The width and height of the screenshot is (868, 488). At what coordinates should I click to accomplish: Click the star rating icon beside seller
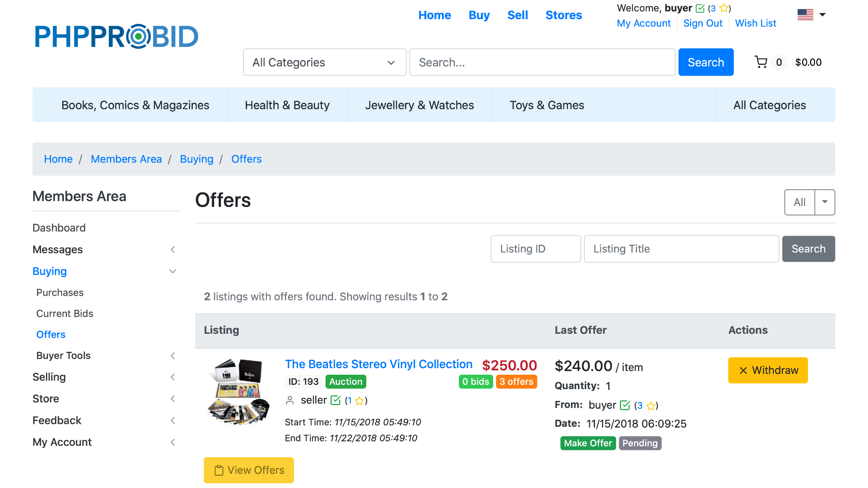click(359, 401)
